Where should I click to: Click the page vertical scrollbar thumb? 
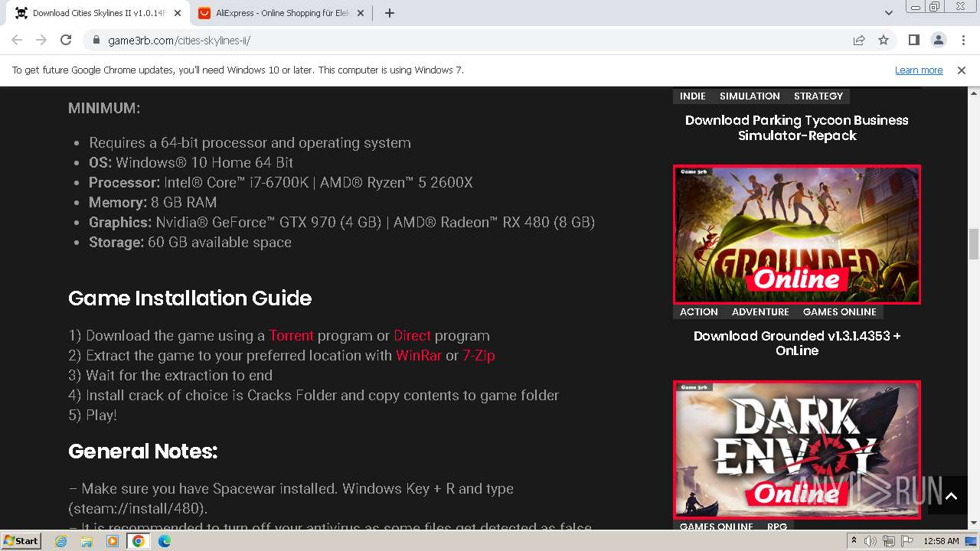coord(974,243)
